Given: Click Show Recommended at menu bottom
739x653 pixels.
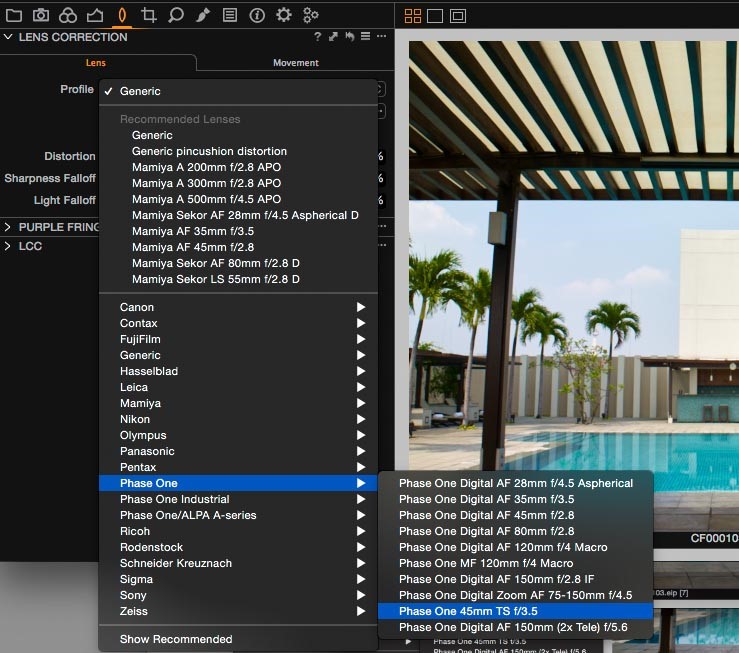Looking at the screenshot, I should click(176, 639).
